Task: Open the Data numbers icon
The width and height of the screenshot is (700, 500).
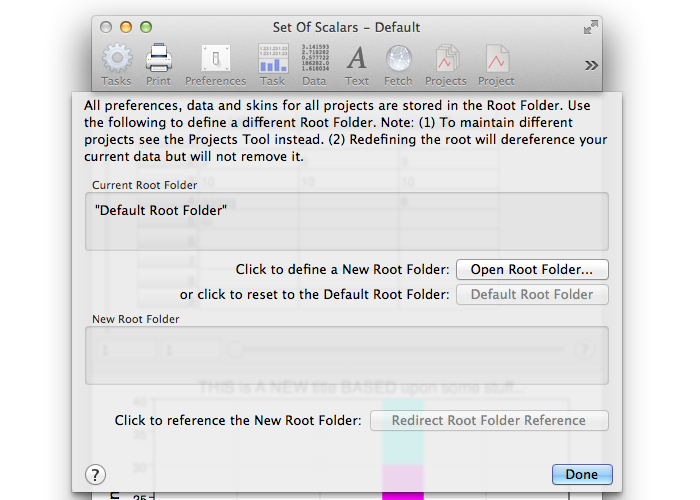Action: [315, 58]
